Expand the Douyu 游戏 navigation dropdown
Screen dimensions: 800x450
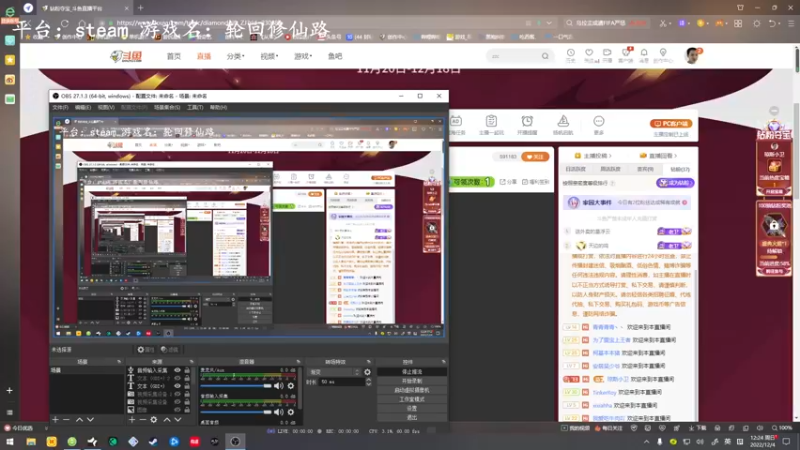(303, 56)
